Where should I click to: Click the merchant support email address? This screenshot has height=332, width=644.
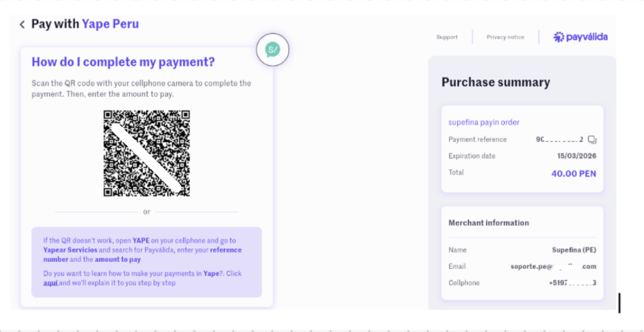pos(553,267)
